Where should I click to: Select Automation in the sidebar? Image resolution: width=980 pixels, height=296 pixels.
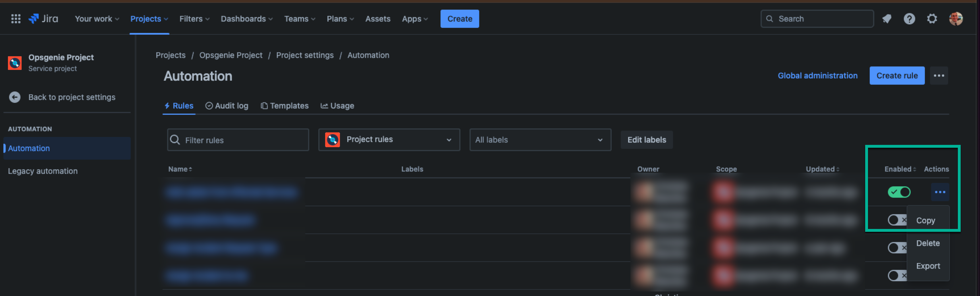pyautogui.click(x=67, y=148)
